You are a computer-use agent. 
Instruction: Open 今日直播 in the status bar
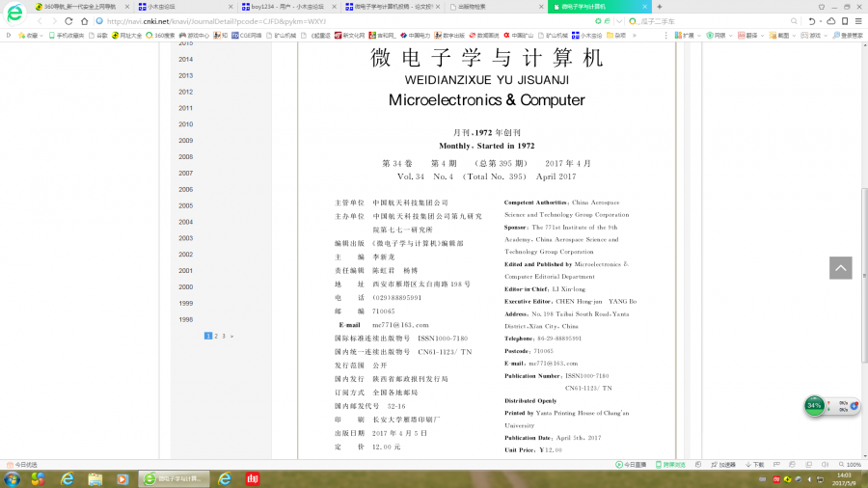click(x=631, y=465)
